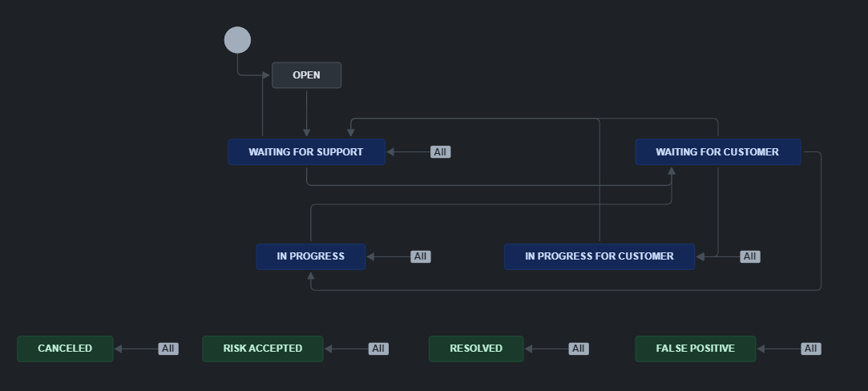The image size is (868, 391).
Task: Click the initial start circle node
Action: 237,40
